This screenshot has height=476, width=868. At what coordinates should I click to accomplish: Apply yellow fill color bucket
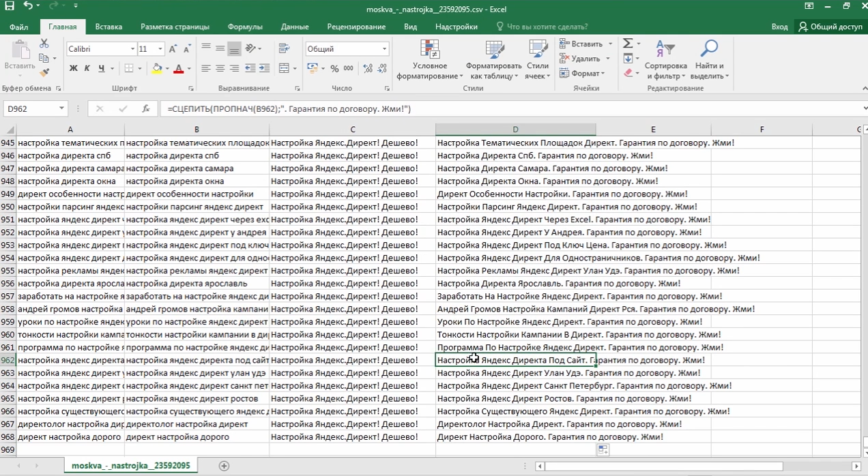pyautogui.click(x=158, y=68)
